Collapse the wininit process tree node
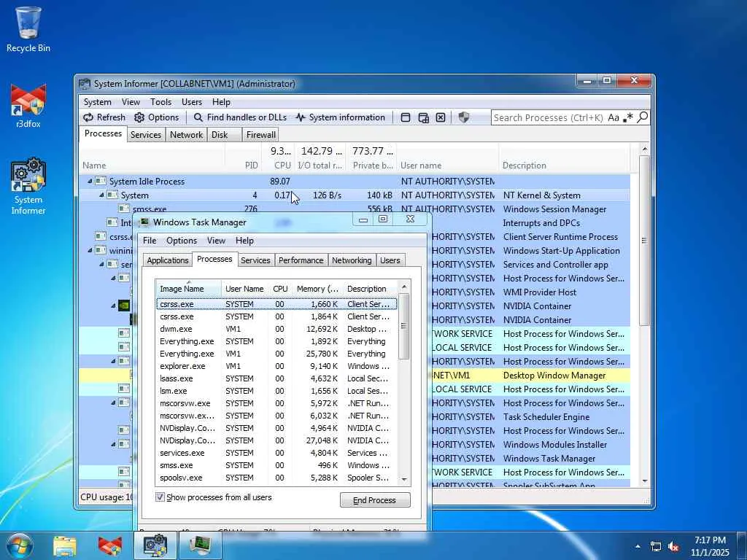The width and height of the screenshot is (747, 560). coord(90,251)
